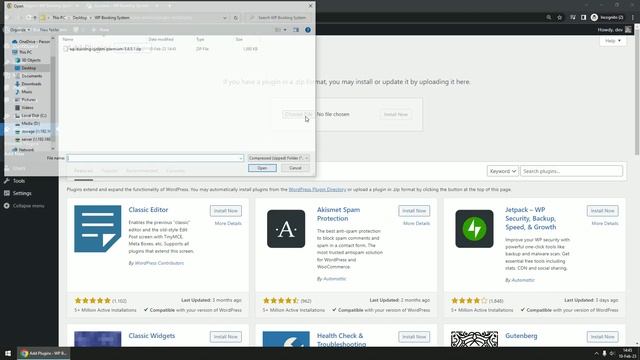The height and width of the screenshot is (360, 640).
Task: Open Downloads in the dialog navigation pane
Action: pyautogui.click(x=31, y=84)
